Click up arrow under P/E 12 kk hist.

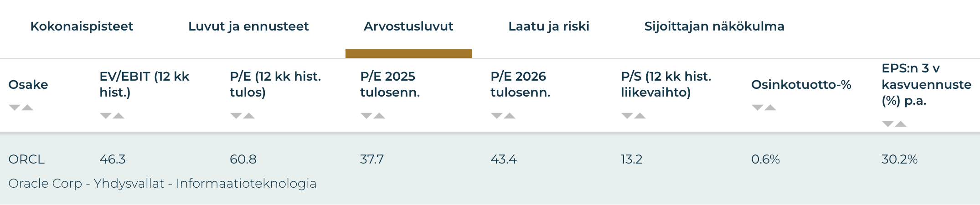click(x=249, y=116)
